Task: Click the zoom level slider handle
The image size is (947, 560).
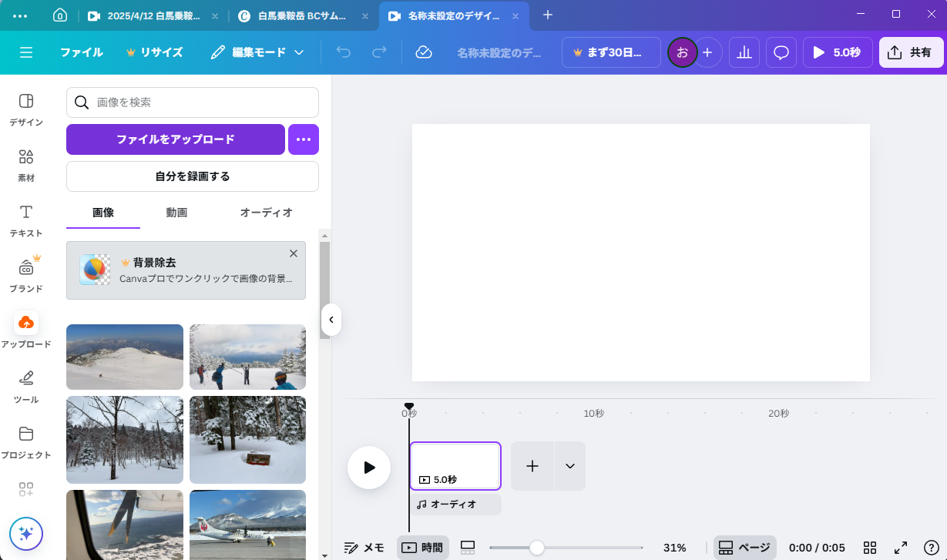Action: [537, 548]
